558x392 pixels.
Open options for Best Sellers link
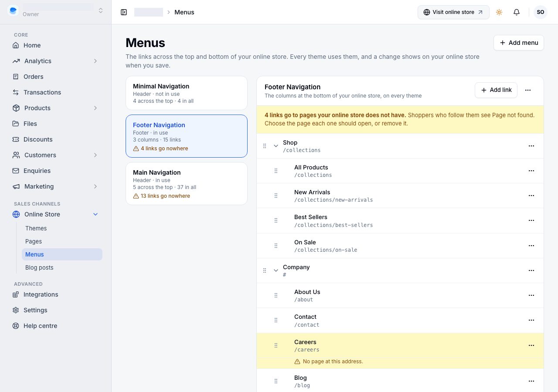pyautogui.click(x=531, y=220)
